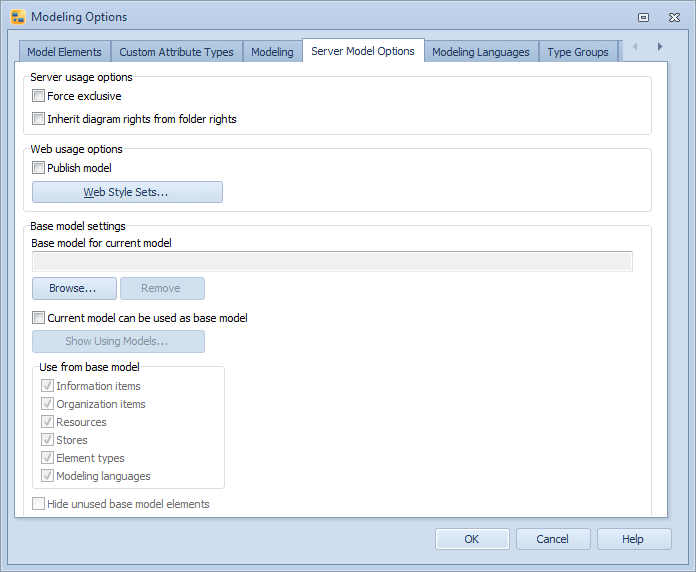Image resolution: width=696 pixels, height=572 pixels.
Task: Click the Remove base model button
Action: 162,288
